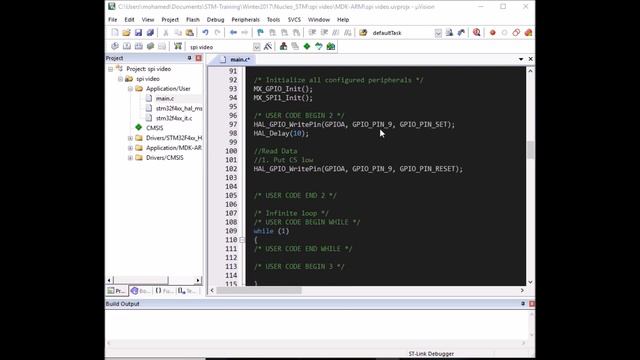640x360 pixels.
Task: Open the Pack Installer icon
Action: click(331, 47)
